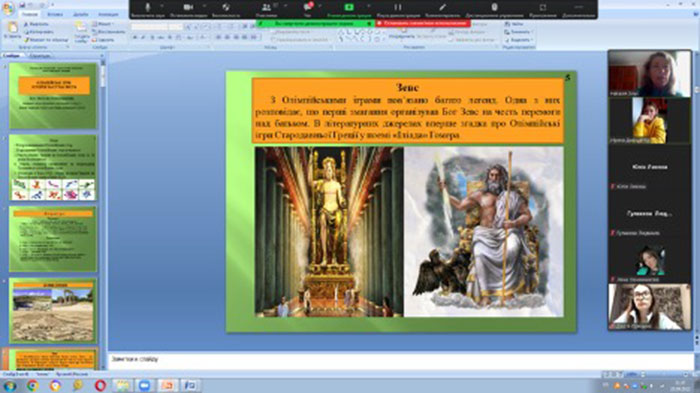Switch to the Вставка ribbon tab
Screen dimensions: 700x393
55,14
